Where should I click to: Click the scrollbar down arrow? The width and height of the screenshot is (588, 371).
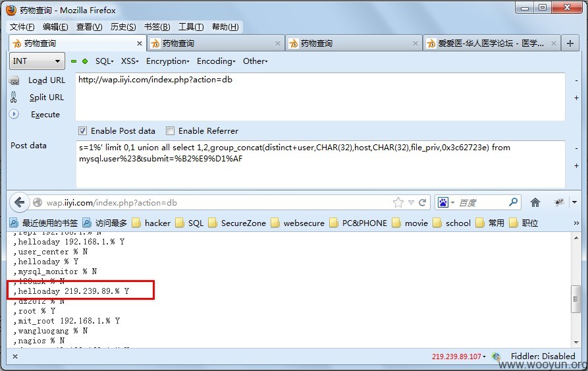click(x=575, y=343)
